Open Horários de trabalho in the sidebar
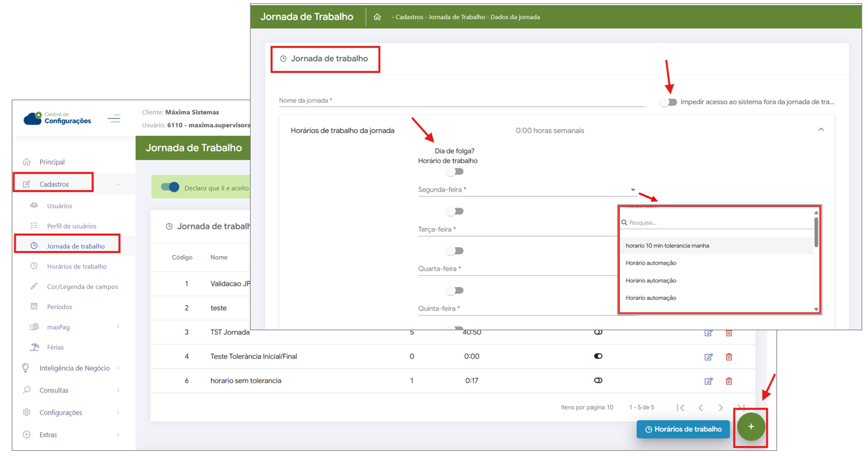Viewport: 868px width, 456px height. coord(77,267)
